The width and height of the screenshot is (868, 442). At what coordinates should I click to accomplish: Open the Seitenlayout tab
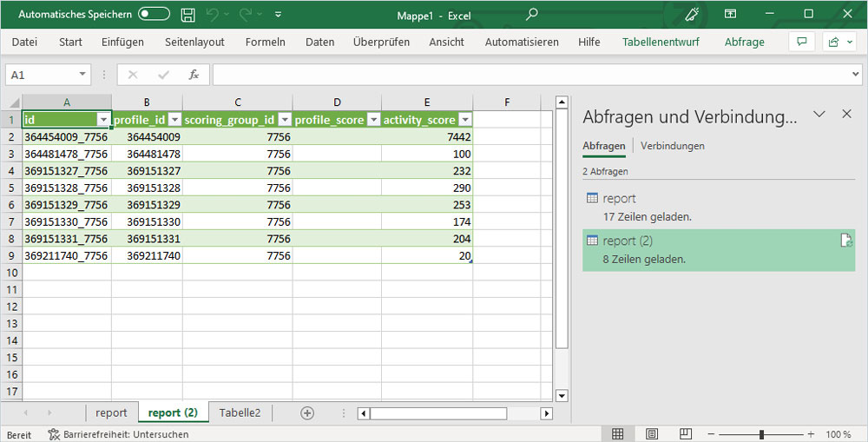click(194, 42)
